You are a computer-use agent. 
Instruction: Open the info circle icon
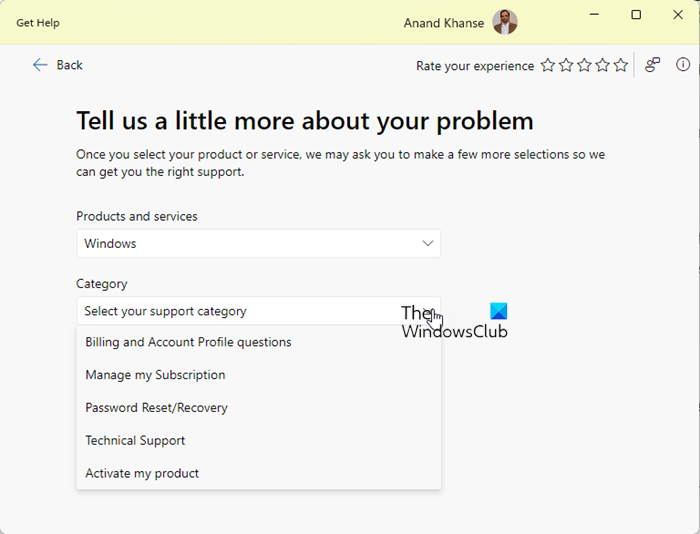[683, 64]
